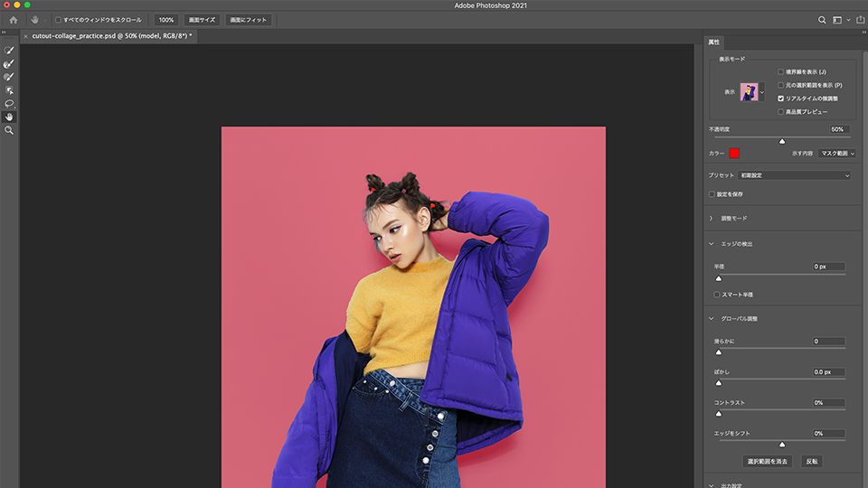
Task: Enable スマート半径 checkbox
Action: click(x=717, y=295)
